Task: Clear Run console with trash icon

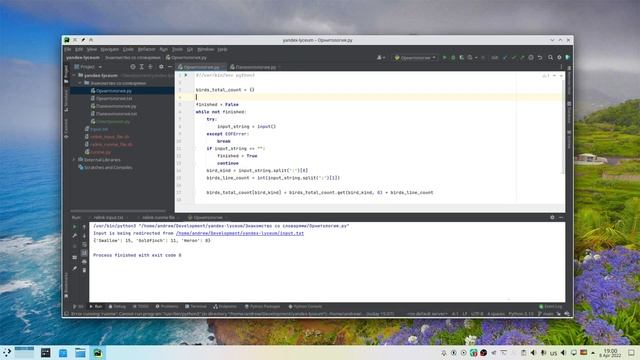Action: point(84,270)
